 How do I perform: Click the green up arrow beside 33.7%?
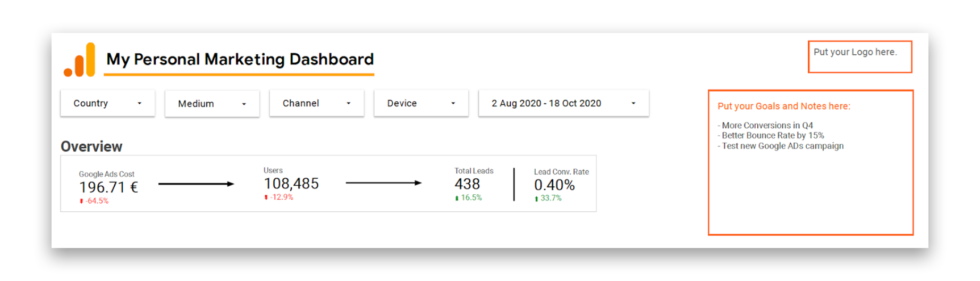click(536, 199)
